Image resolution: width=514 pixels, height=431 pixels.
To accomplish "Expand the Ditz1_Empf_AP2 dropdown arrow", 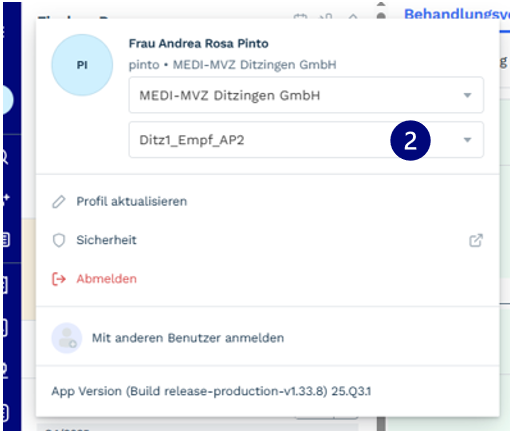I will [467, 140].
